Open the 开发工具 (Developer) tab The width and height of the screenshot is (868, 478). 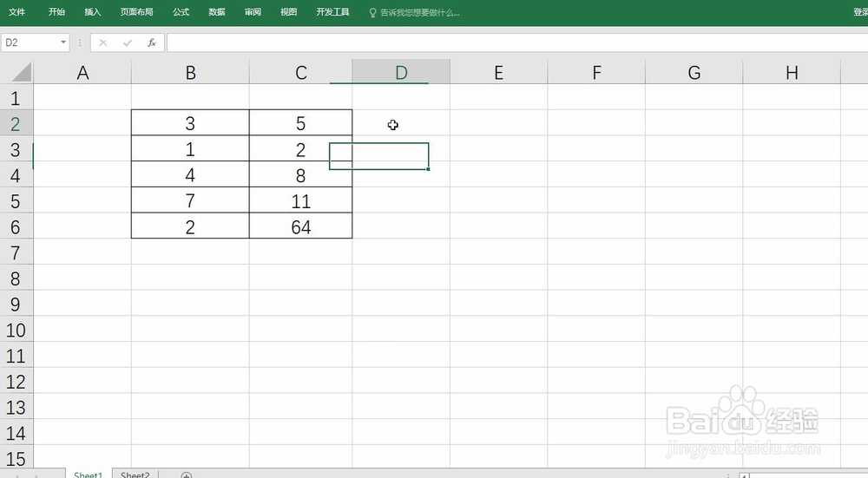pyautogui.click(x=332, y=13)
